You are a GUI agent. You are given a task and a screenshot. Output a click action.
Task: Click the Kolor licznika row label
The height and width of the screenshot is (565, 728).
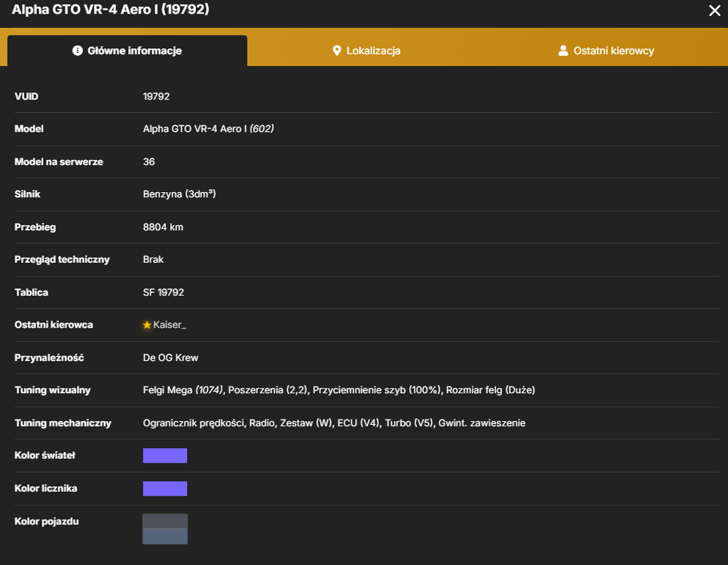pos(46,488)
